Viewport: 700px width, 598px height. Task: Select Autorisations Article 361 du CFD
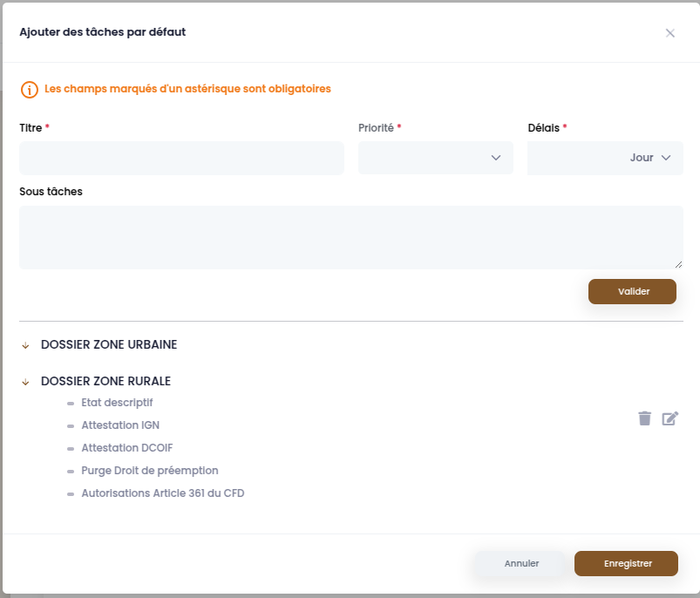pyautogui.click(x=162, y=493)
